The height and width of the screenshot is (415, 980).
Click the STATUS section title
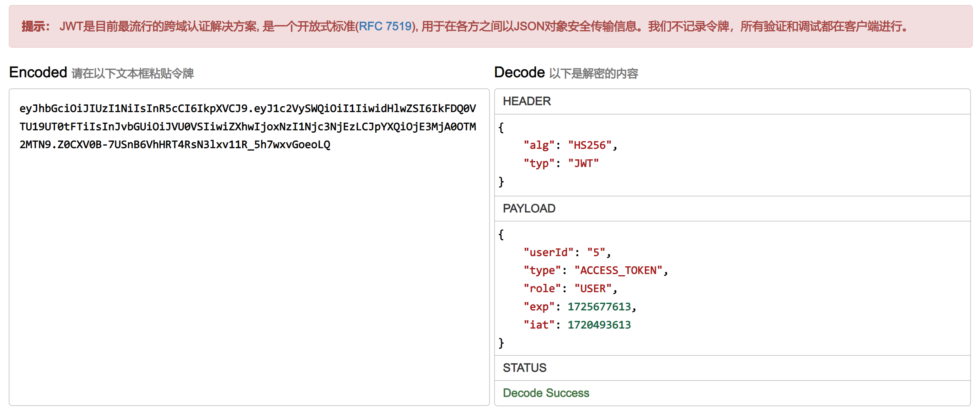point(524,368)
